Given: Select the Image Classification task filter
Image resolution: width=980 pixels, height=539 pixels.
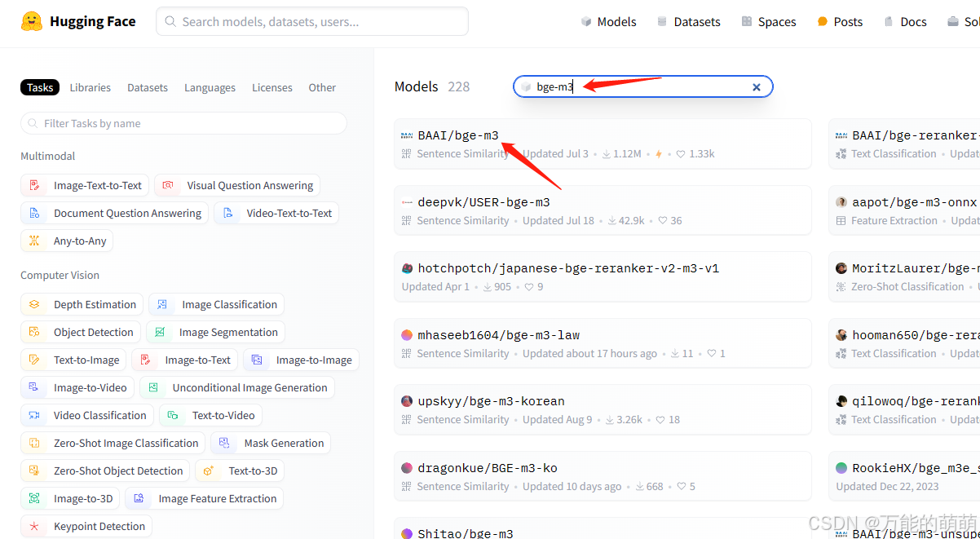Looking at the screenshot, I should (216, 304).
